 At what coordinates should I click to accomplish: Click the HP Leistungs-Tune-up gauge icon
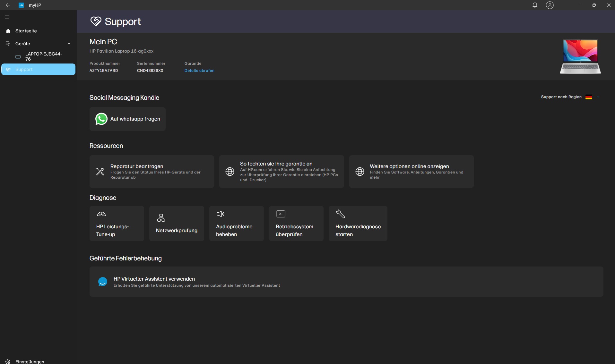[x=101, y=214]
